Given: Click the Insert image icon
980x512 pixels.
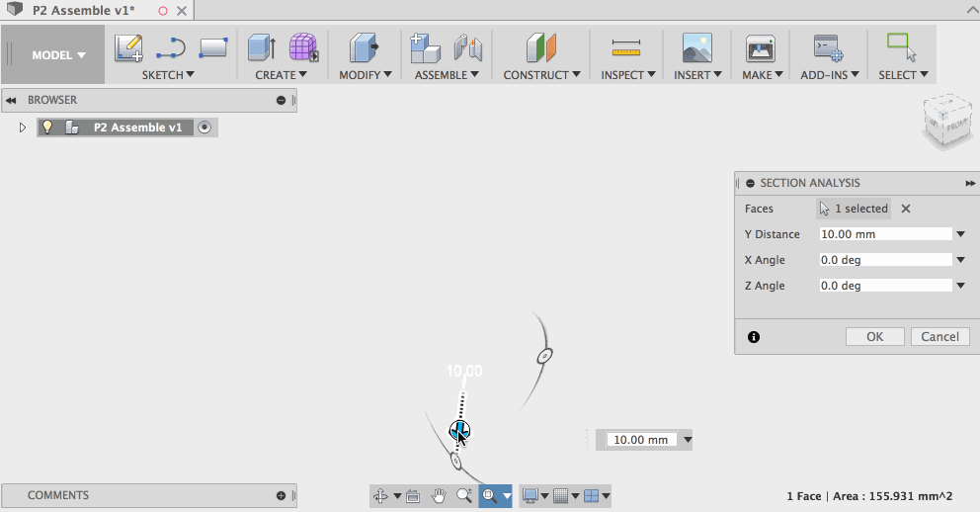Looking at the screenshot, I should 696,48.
